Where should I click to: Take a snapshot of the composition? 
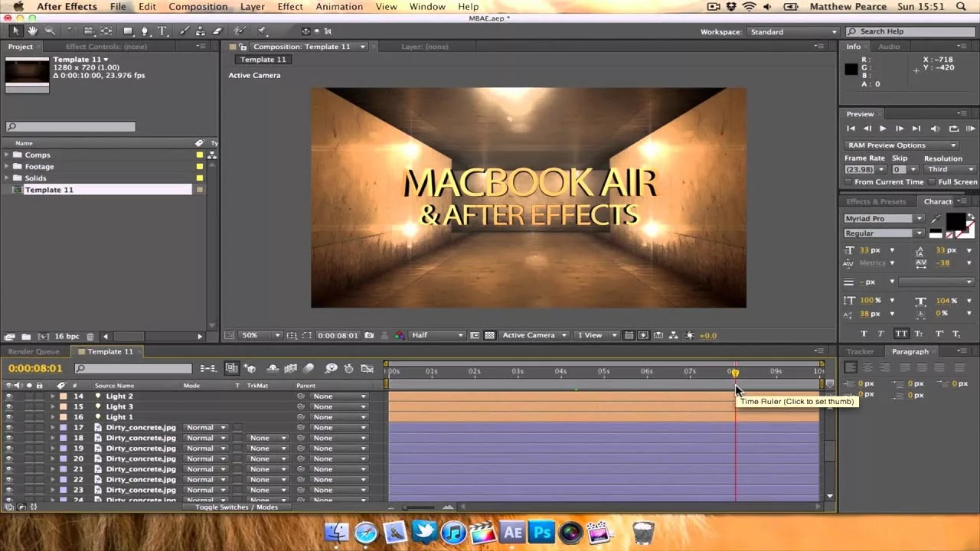369,335
